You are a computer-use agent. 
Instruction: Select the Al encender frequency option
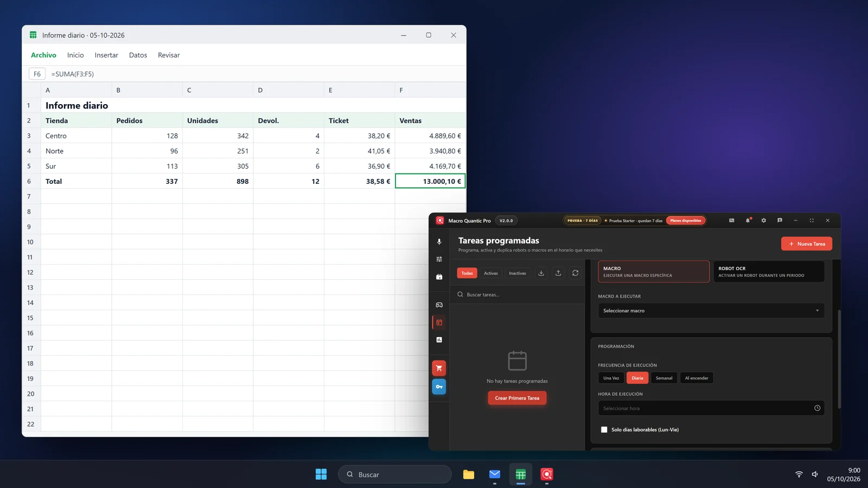697,378
